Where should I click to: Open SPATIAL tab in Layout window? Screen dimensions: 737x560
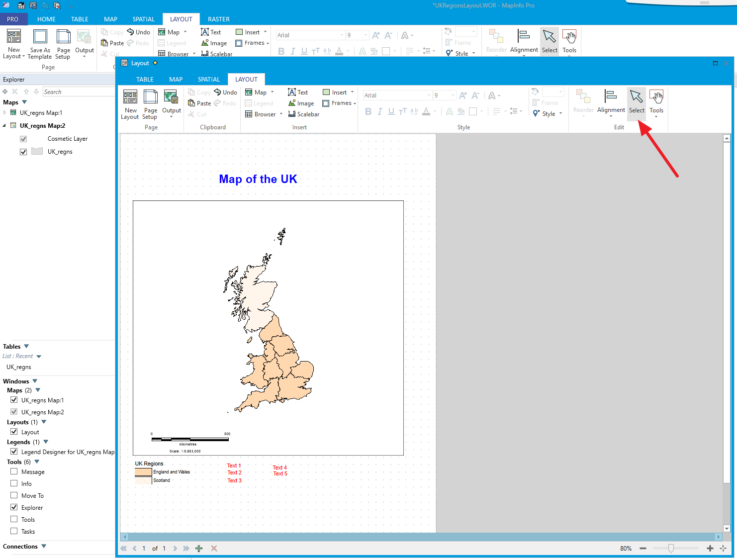click(x=209, y=79)
